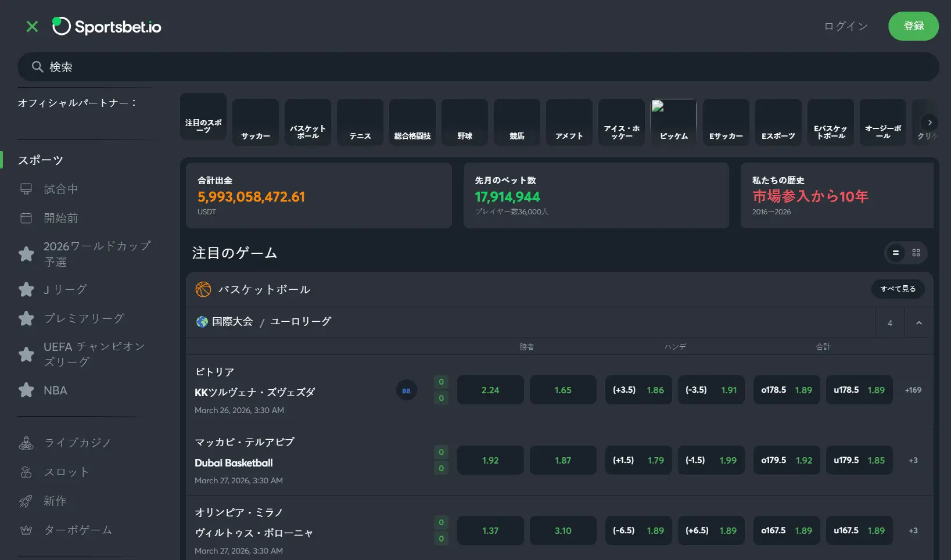Select the u178.5 1.89 under option
The width and height of the screenshot is (951, 560).
[859, 390]
